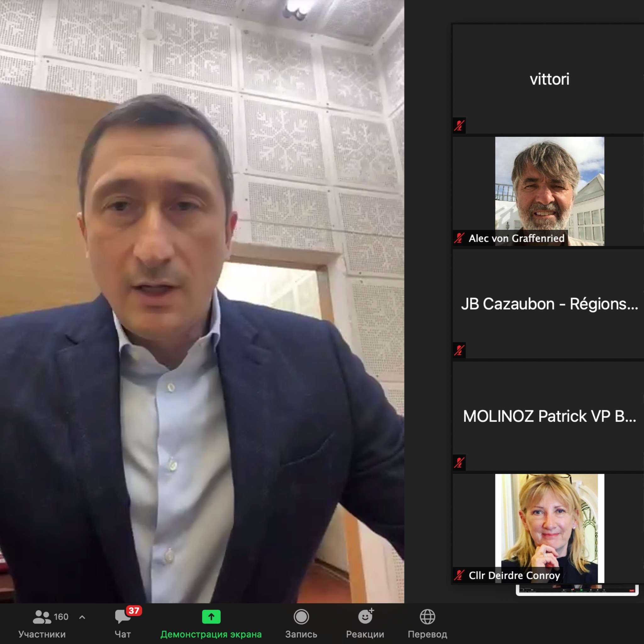644x644 pixels.
Task: Select the JB Cazaubon participant tile
Action: 549,304
